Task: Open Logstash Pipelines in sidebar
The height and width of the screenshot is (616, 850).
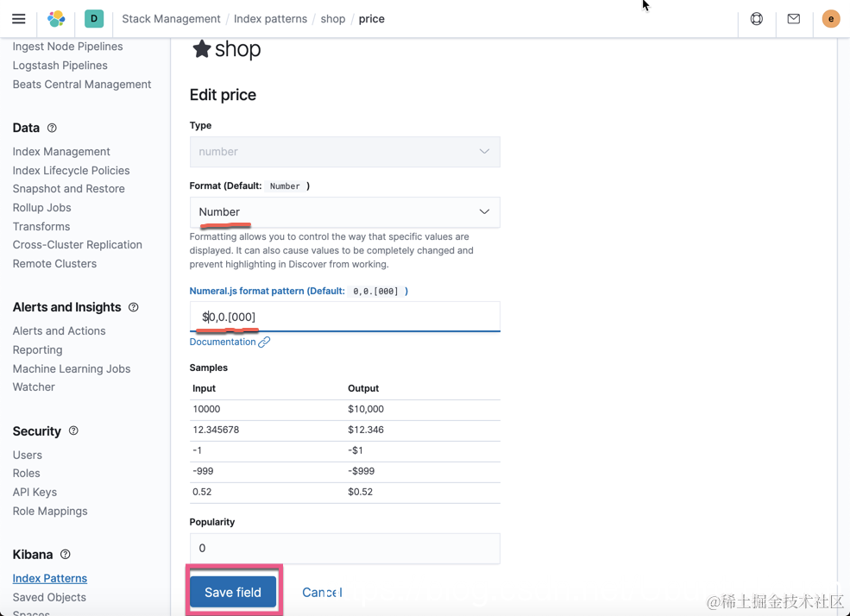Action: [x=60, y=66]
